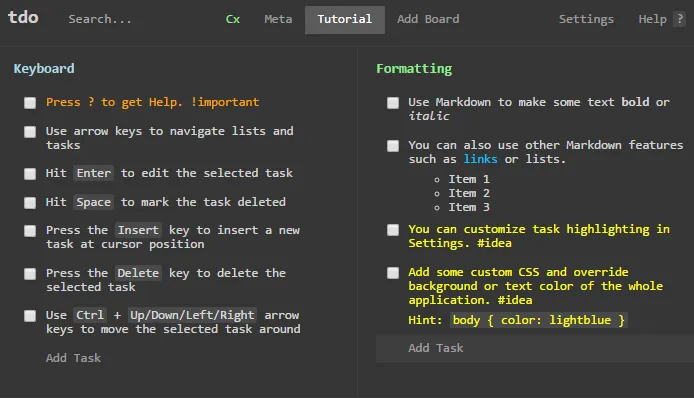Screen dimensions: 694x398
Task: Check the 'Press the Delete key' task
Action: (x=30, y=274)
